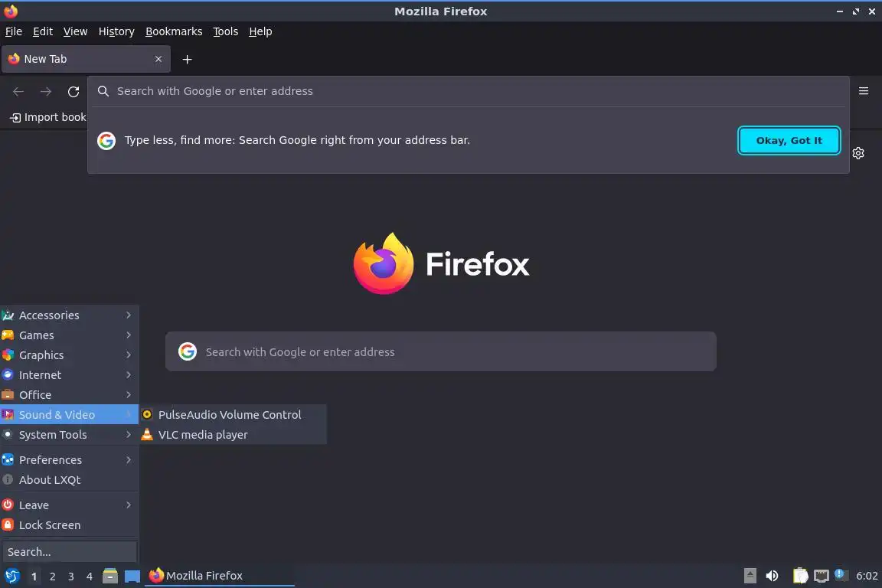
Task: Click the 6:02 clock
Action: click(866, 576)
